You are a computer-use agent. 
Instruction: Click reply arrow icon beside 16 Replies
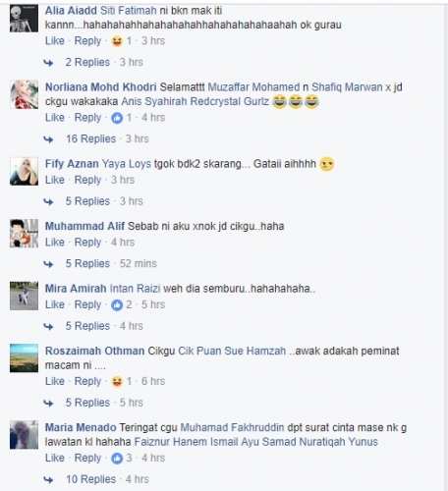pos(48,139)
